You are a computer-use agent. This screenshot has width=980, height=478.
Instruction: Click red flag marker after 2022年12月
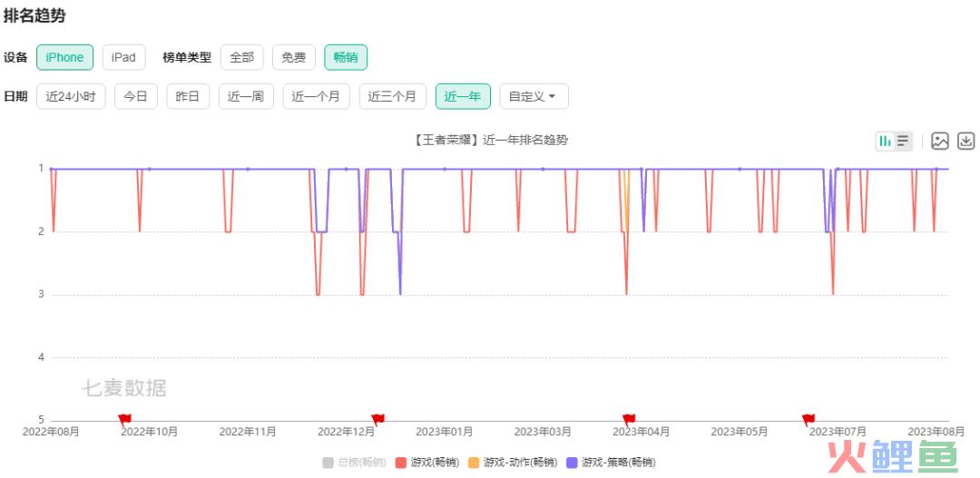[x=377, y=419]
